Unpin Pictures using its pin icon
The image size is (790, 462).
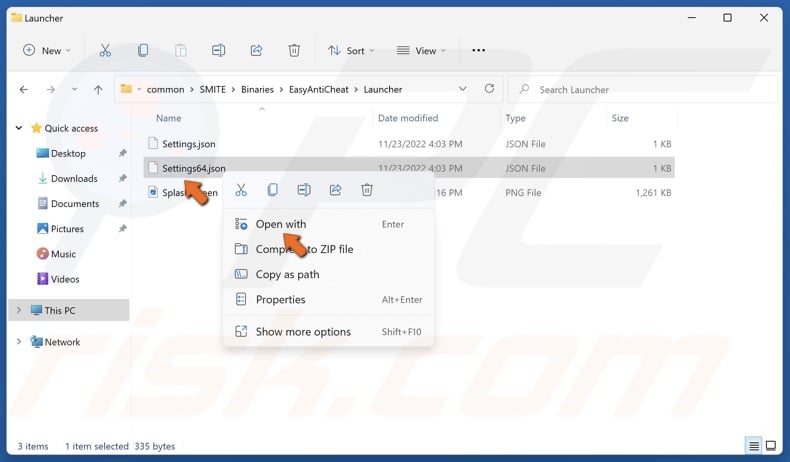(x=122, y=229)
